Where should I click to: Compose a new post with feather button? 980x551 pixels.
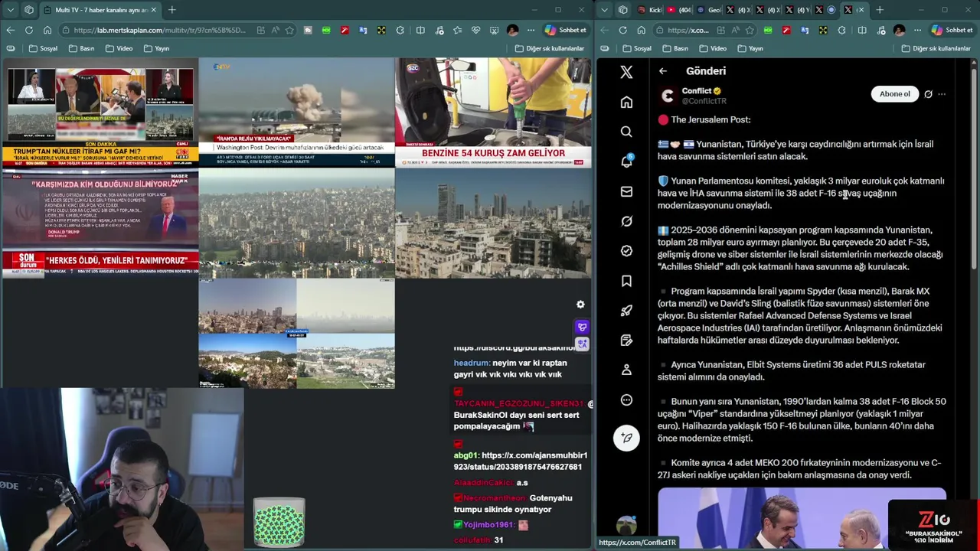coord(626,438)
